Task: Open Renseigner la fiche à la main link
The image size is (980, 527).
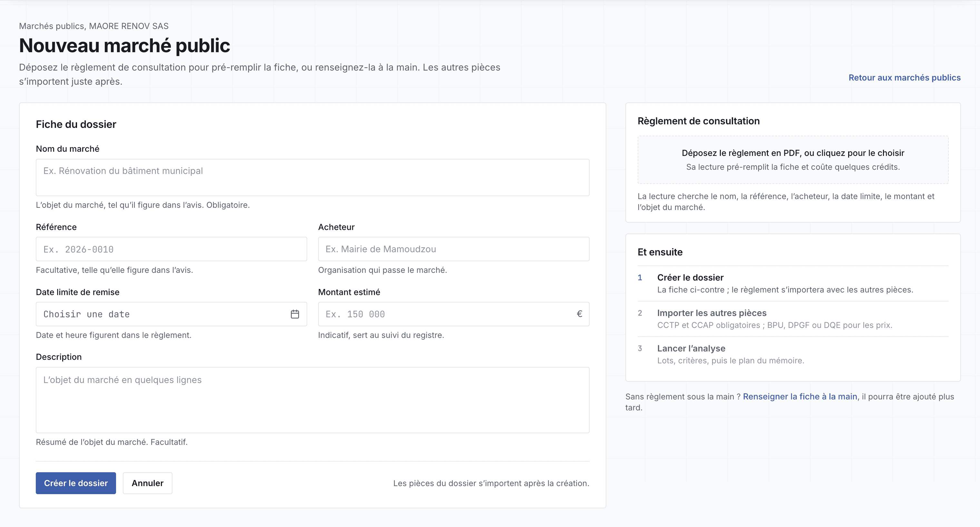Action: pos(800,396)
